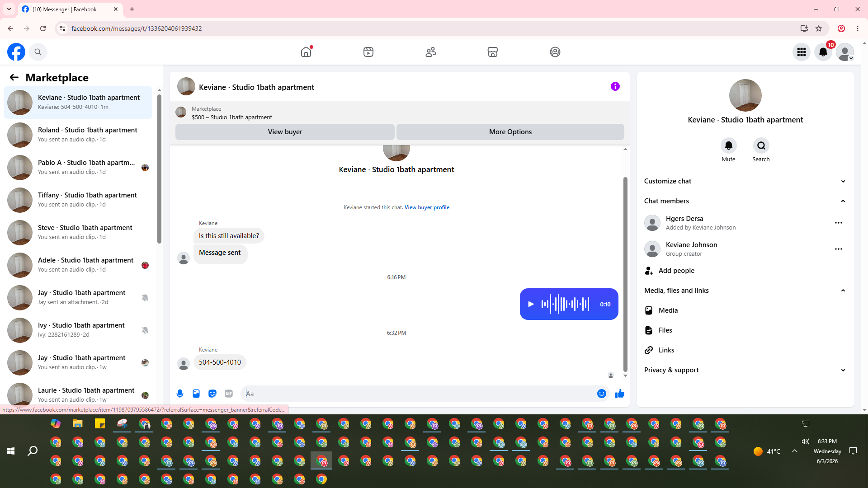Screen dimensions: 868x488
Task: Click the conversation list scrollbar
Action: [x=159, y=169]
